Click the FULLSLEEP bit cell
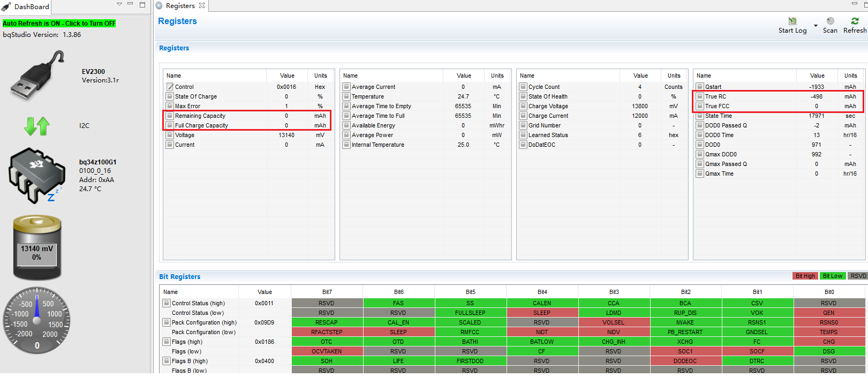Image resolution: width=868 pixels, height=377 pixels. click(x=470, y=313)
